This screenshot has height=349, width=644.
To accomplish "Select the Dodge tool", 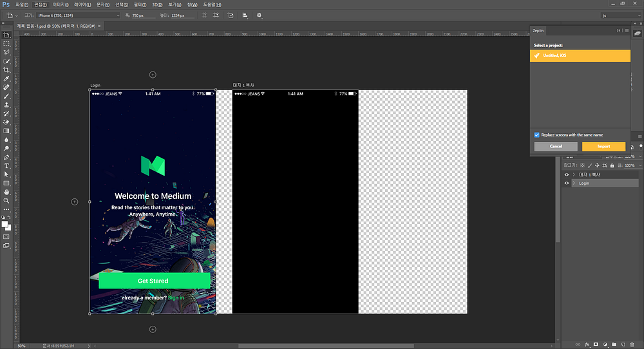I will (6, 149).
